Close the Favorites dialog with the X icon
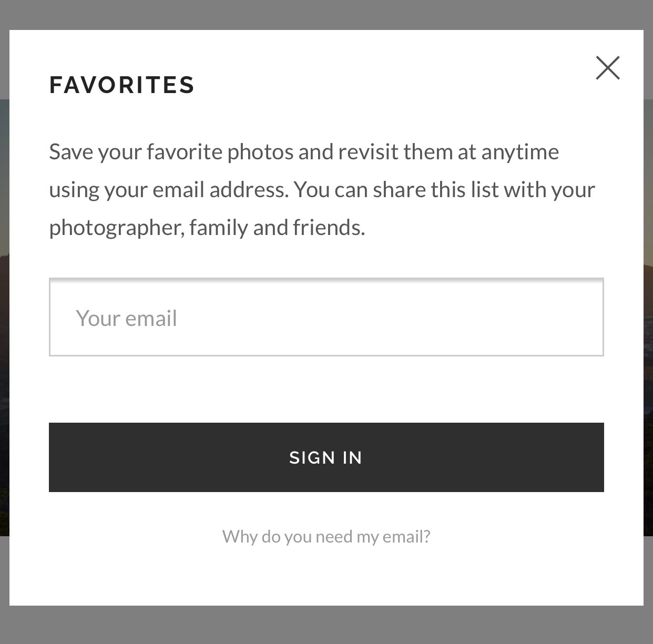 pos(608,68)
